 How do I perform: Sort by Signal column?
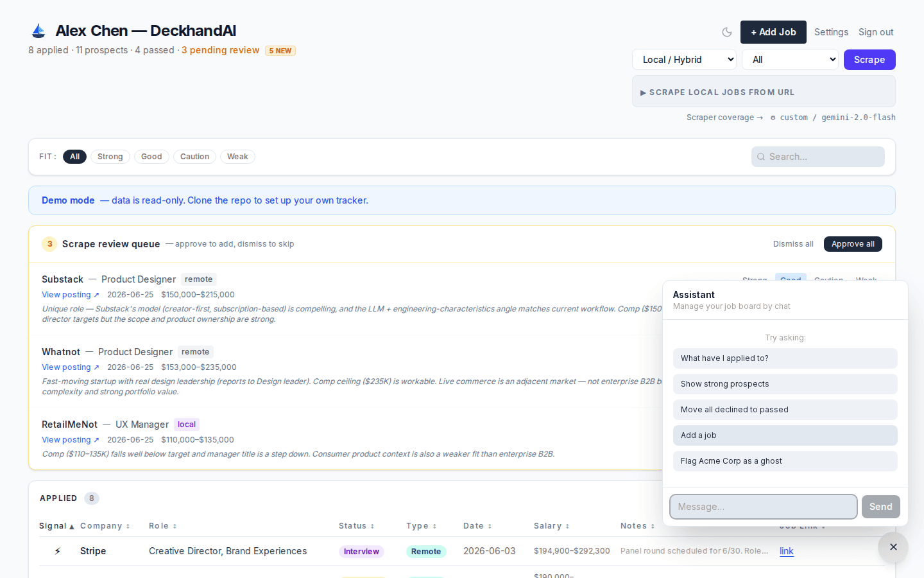(x=56, y=526)
